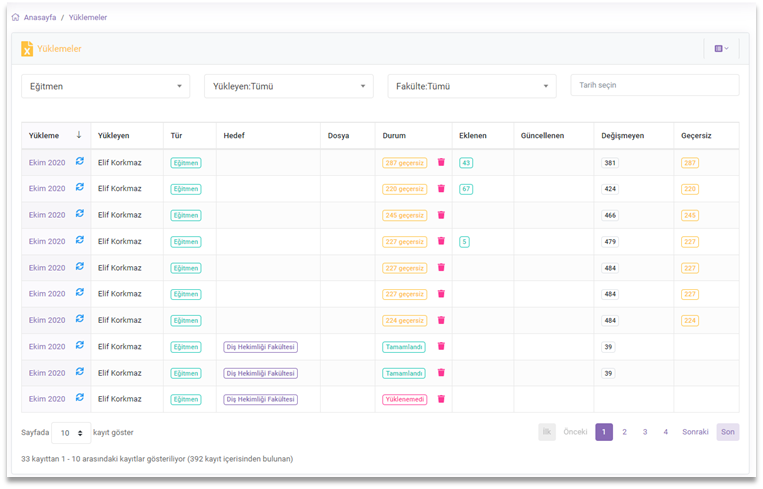The height and width of the screenshot is (489, 763).
Task: Click the Eğitmen tag in the 245 geçersiz row
Action: click(186, 215)
